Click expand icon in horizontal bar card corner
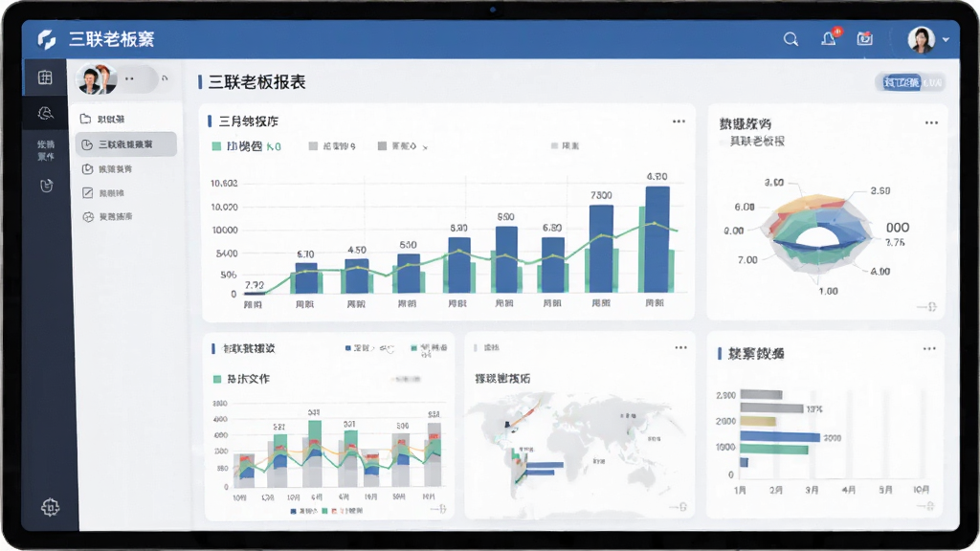980x551 pixels. click(x=926, y=506)
